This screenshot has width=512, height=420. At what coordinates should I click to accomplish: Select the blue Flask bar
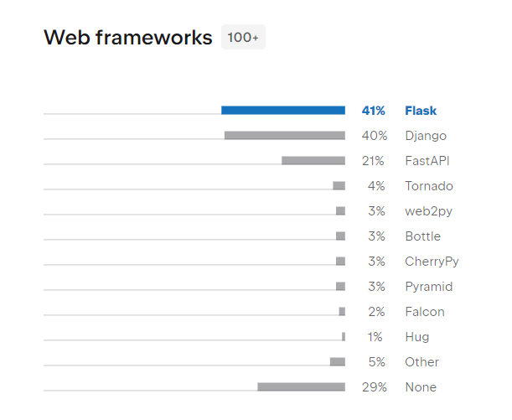tap(283, 110)
